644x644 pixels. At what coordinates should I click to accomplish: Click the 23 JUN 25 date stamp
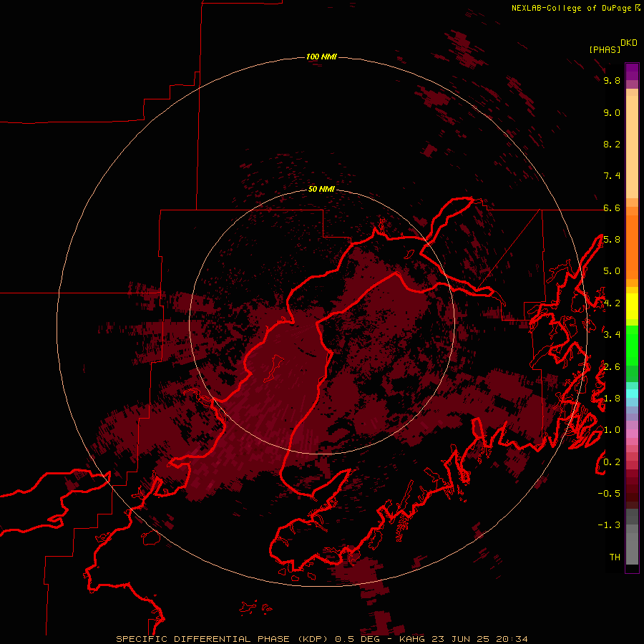pos(460,639)
